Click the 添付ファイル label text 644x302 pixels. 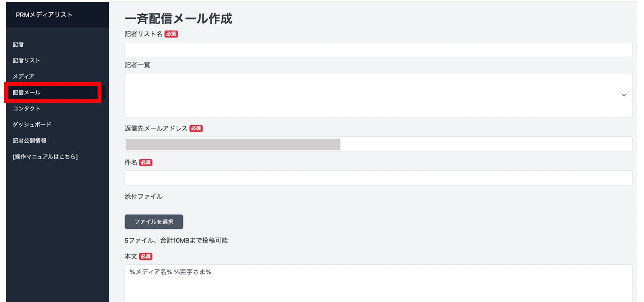click(143, 196)
